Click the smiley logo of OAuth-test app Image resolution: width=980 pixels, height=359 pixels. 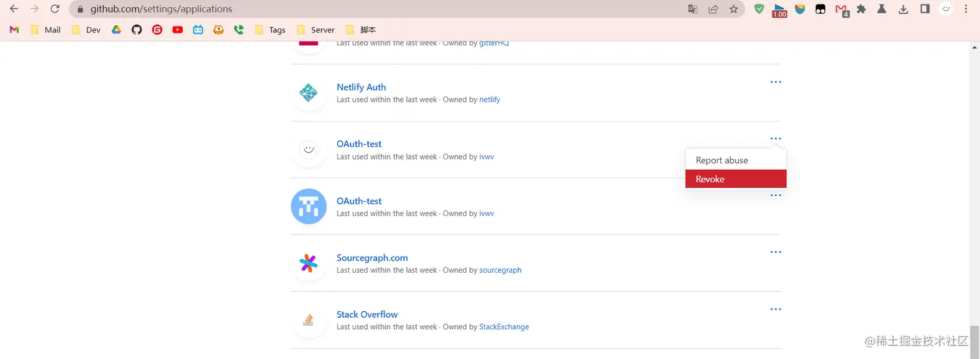click(309, 150)
